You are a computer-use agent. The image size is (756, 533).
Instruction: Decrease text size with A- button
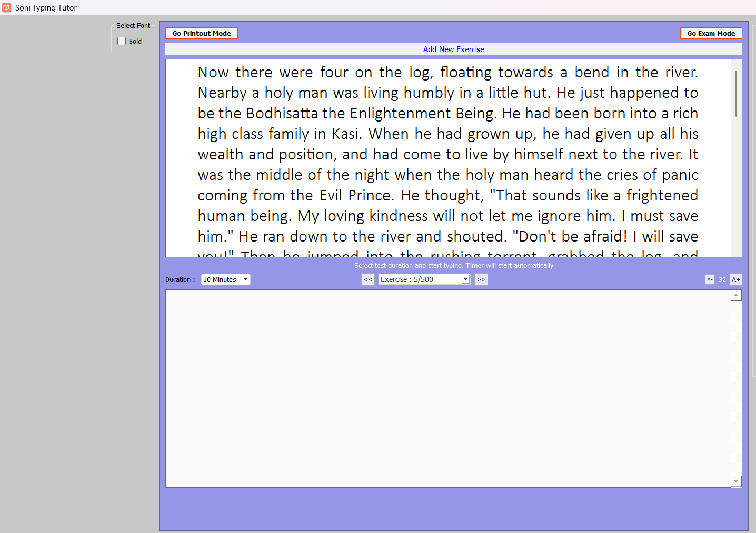(x=710, y=279)
